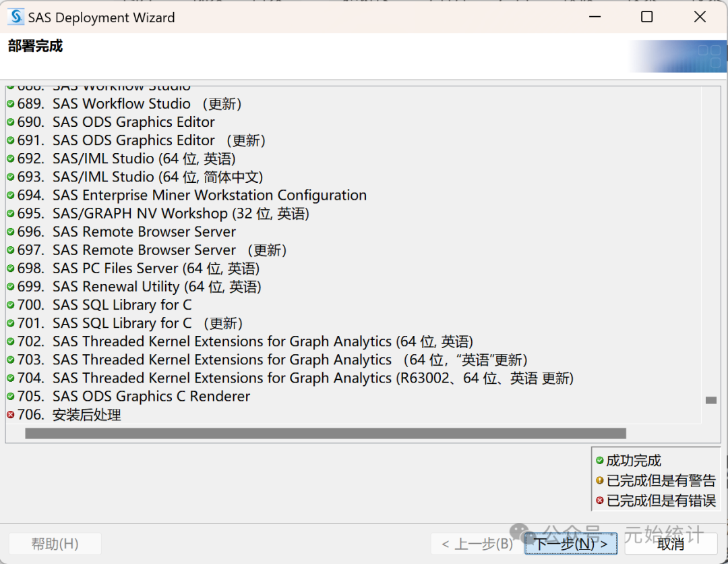728x564 pixels.
Task: Select row 706 安装后处理
Action: click(x=64, y=414)
